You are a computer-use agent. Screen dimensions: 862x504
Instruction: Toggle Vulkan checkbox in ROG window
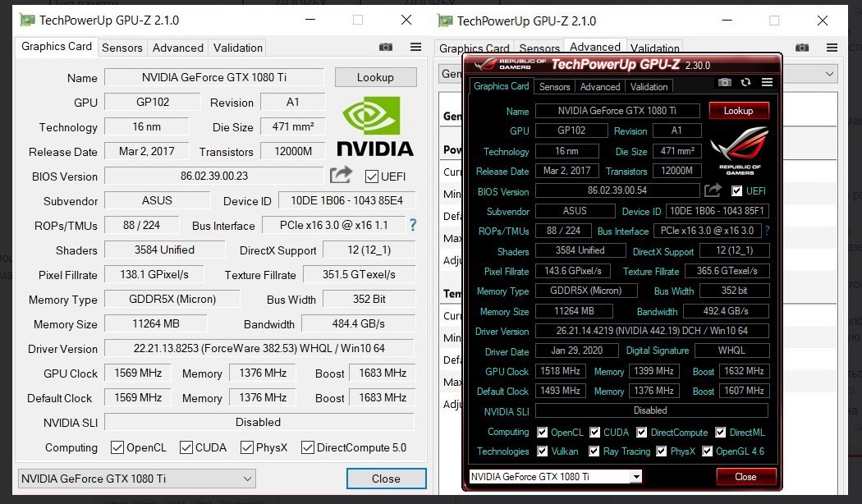(x=542, y=451)
